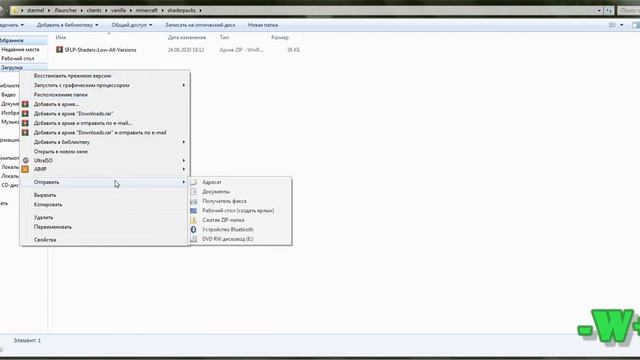Select 'Вырезать' in context menu
640x360 pixels.
[45, 195]
